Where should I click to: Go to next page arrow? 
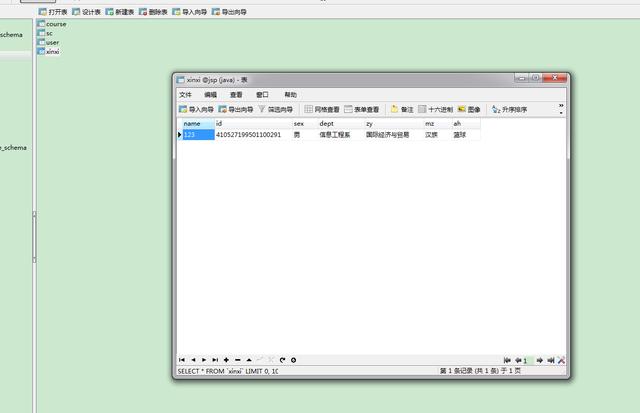click(540, 360)
